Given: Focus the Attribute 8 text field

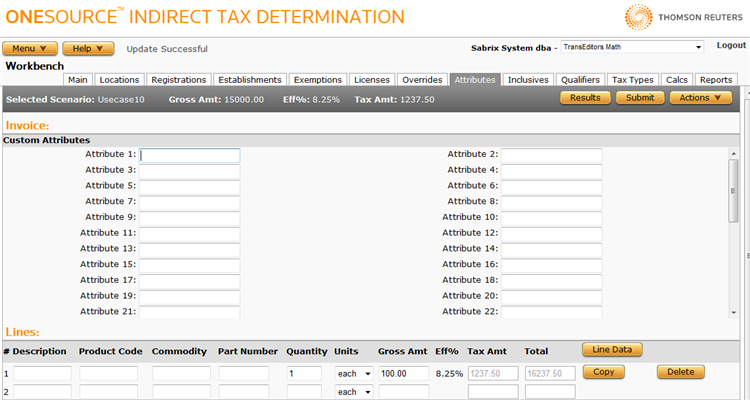Looking at the screenshot, I should point(551,201).
